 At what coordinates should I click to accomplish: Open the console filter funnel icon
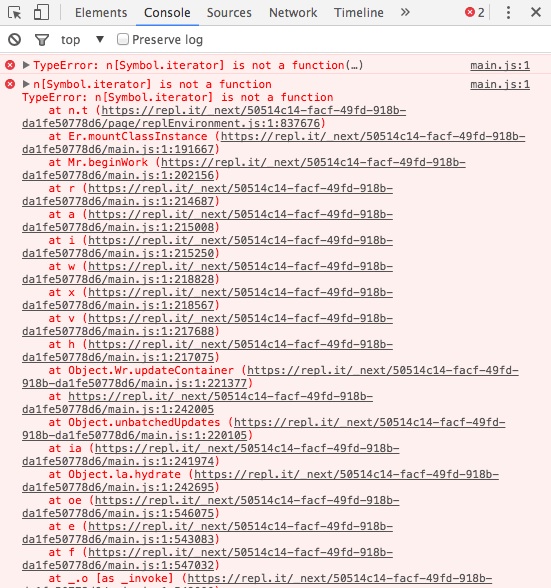click(x=42, y=40)
